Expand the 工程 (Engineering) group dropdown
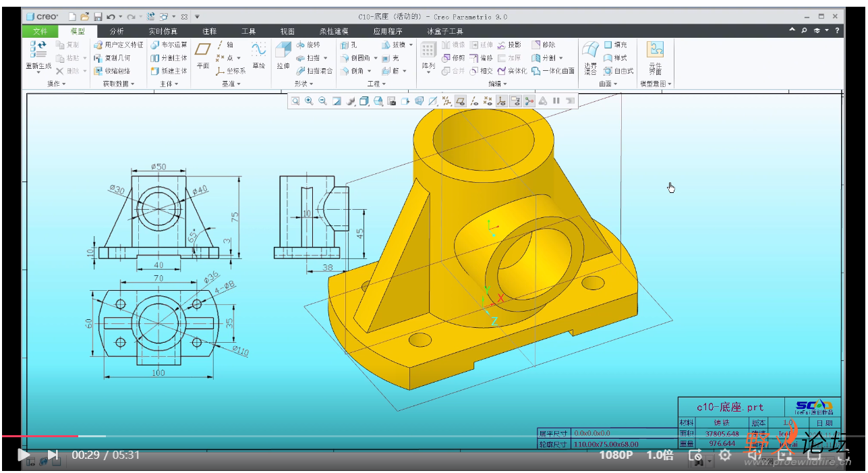The width and height of the screenshot is (868, 473). tap(376, 84)
